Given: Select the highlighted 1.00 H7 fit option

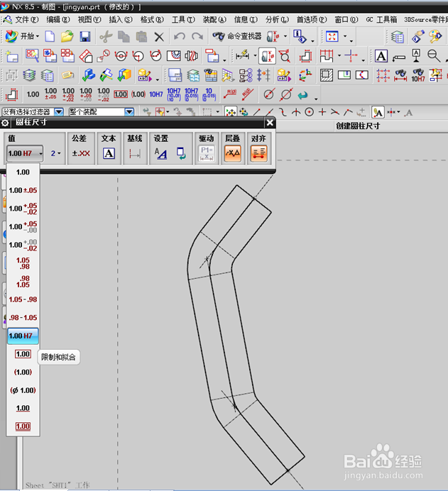Looking at the screenshot, I should click(x=23, y=336).
